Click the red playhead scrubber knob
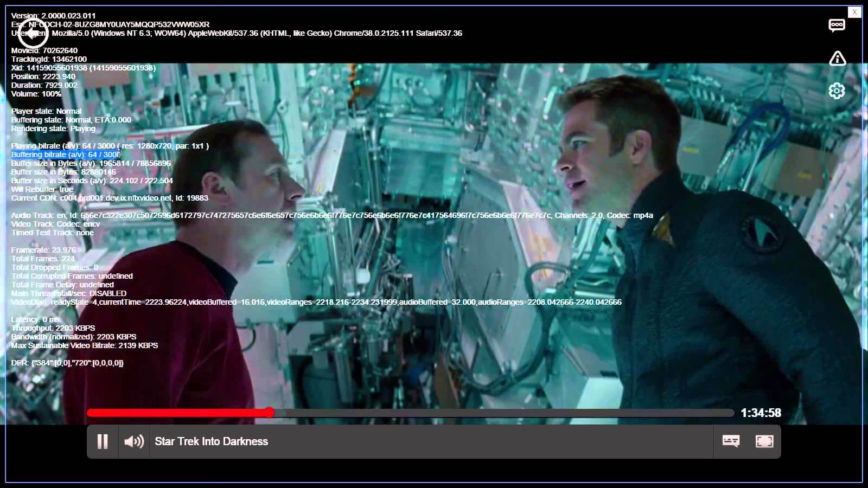This screenshot has width=868, height=488. (270, 413)
